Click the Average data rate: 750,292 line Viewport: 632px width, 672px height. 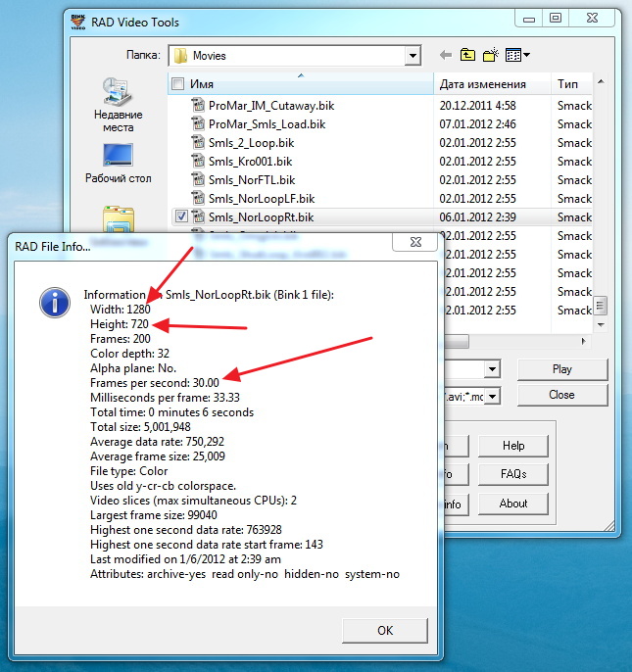[157, 442]
